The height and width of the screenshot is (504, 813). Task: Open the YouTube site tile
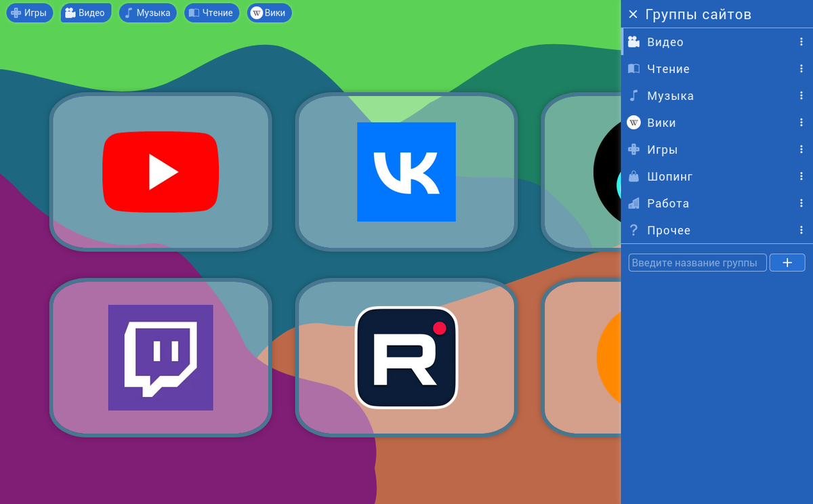[161, 171]
